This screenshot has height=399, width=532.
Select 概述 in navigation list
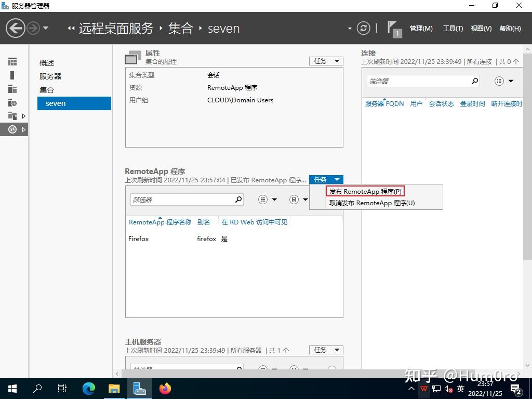[x=47, y=63]
